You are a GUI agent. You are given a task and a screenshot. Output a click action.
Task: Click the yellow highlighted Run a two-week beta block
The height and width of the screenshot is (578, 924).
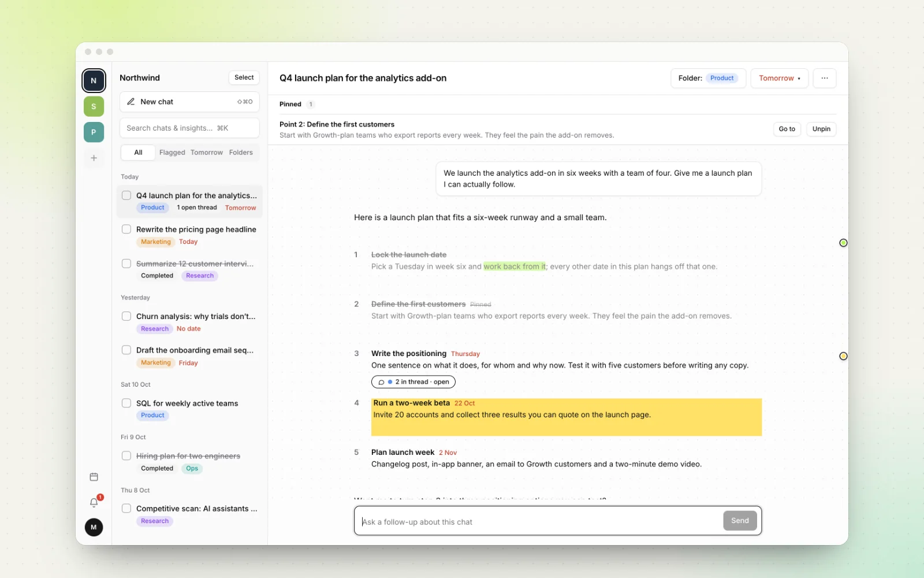pyautogui.click(x=567, y=417)
